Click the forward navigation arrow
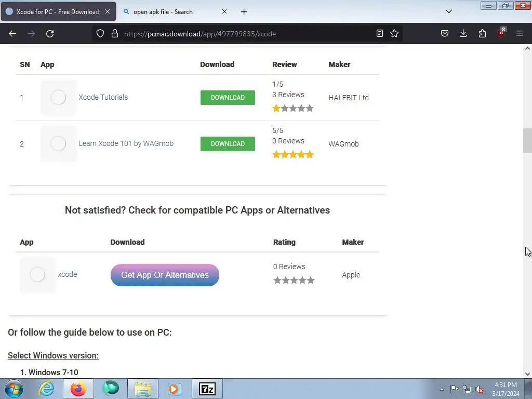Viewport: 532px width, 399px height. [x=31, y=34]
